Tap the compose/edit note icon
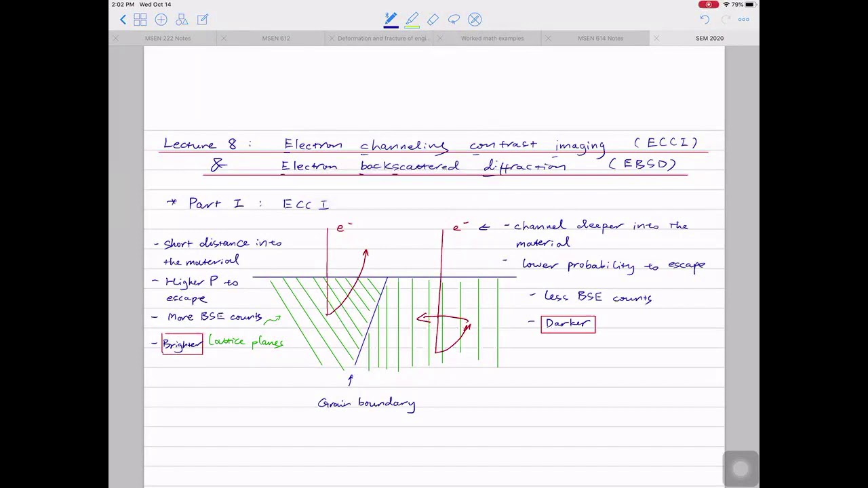This screenshot has height=488, width=868. click(x=203, y=20)
